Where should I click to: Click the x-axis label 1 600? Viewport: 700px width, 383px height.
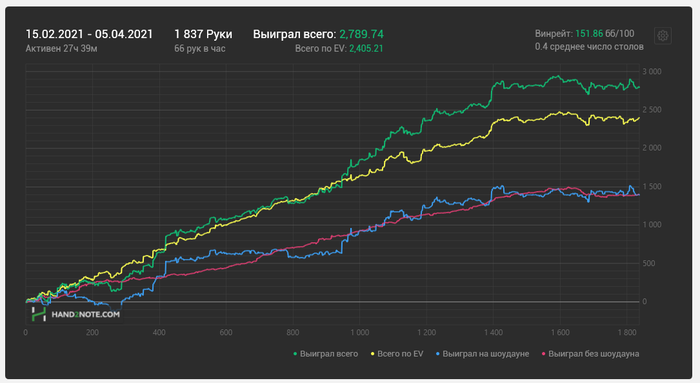click(560, 333)
